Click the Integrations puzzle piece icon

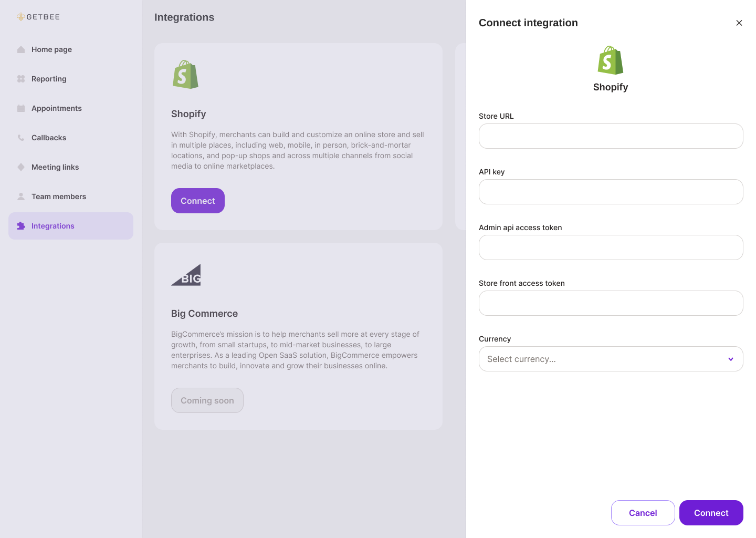point(21,226)
